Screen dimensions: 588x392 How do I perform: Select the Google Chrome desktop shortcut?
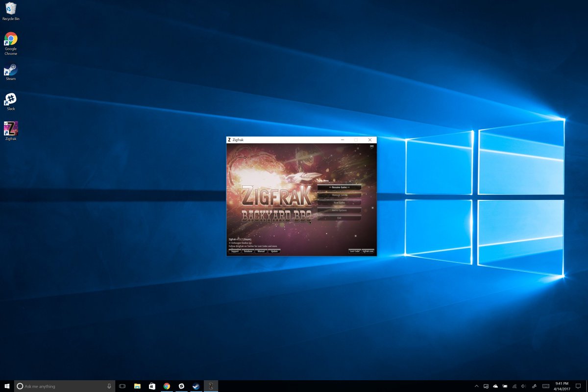[x=11, y=44]
